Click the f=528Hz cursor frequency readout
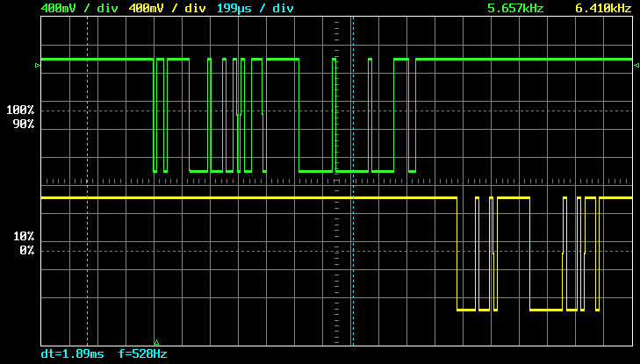 (x=142, y=353)
